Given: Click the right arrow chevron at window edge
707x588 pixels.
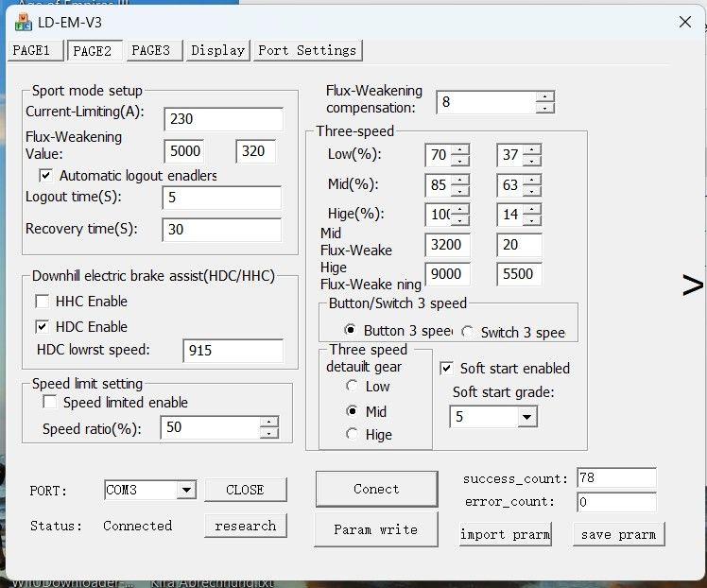Looking at the screenshot, I should pyautogui.click(x=693, y=285).
